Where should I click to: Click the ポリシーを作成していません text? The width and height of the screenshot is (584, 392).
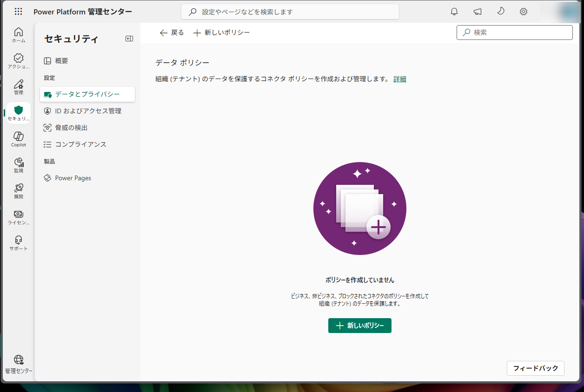point(360,280)
